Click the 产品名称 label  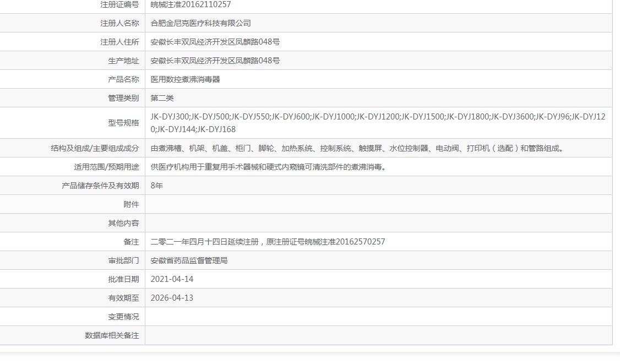pos(123,79)
